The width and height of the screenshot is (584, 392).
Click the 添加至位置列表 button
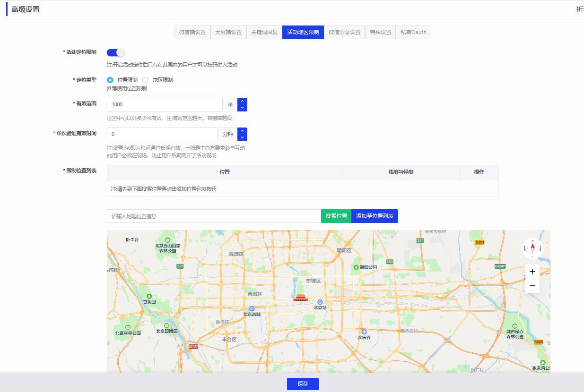[375, 216]
